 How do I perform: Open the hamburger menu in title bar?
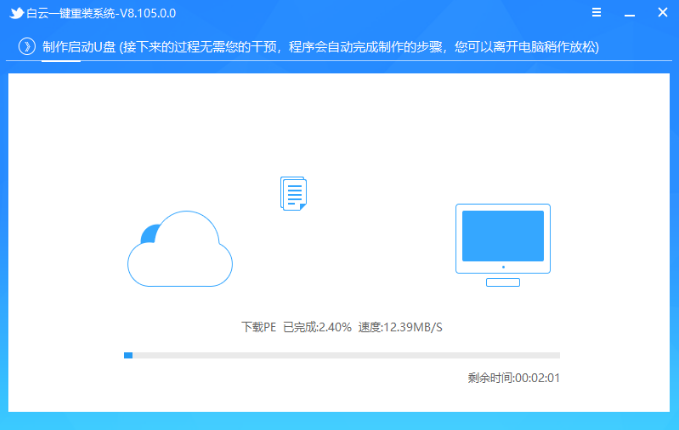(597, 14)
